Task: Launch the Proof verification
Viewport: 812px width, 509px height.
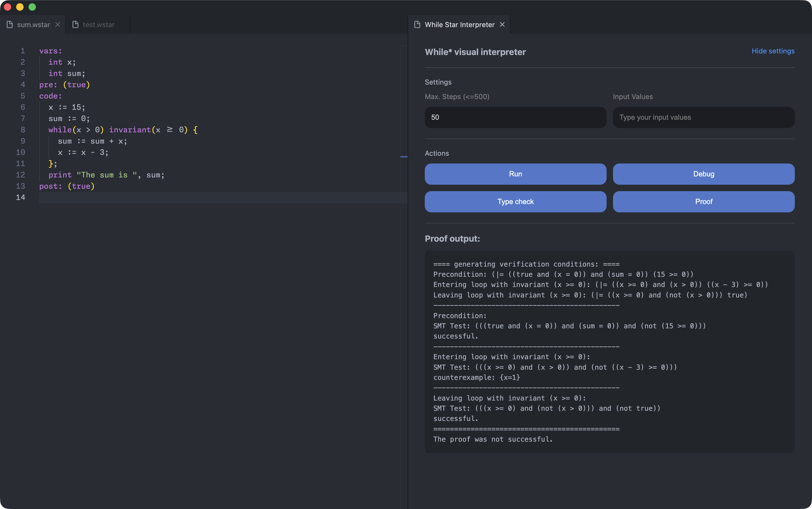Action: click(703, 202)
